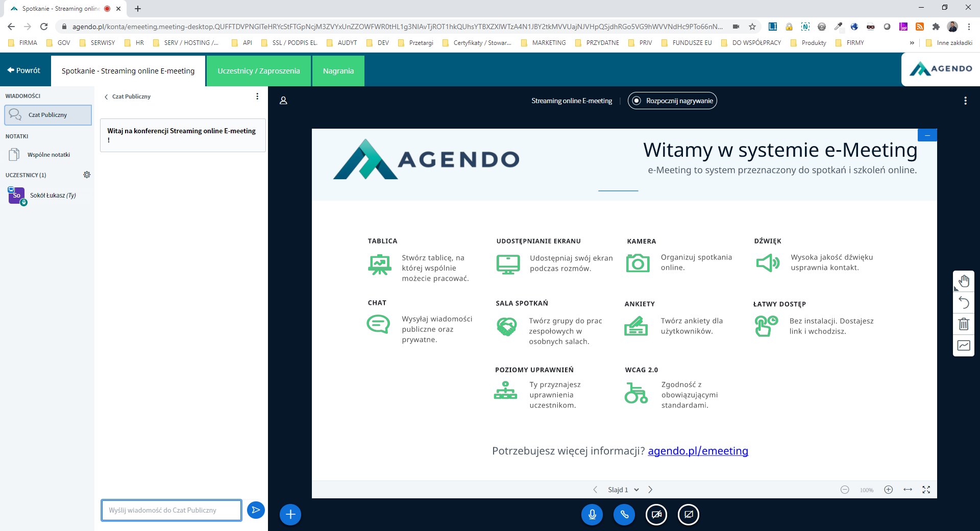Switch to Uczestnicy / Zaproszenia tab
This screenshot has width=980, height=531.
coord(259,71)
